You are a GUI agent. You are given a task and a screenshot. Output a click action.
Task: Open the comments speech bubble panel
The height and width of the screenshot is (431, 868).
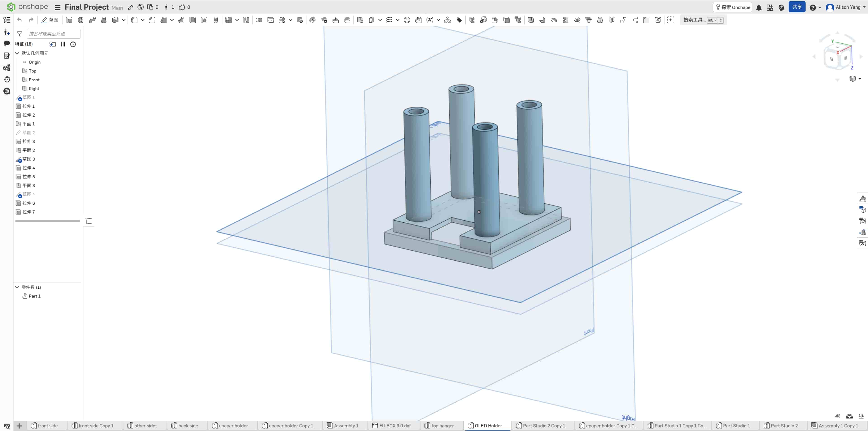[x=7, y=43]
